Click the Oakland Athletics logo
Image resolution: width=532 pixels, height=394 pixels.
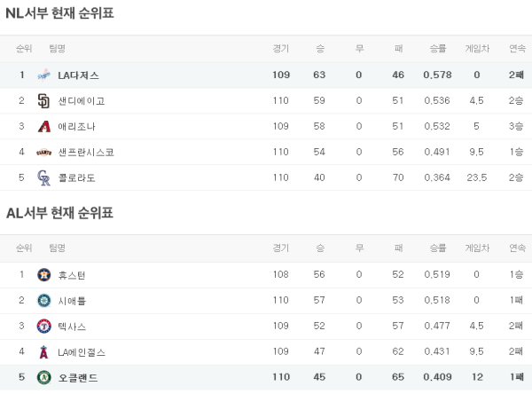[44, 378]
